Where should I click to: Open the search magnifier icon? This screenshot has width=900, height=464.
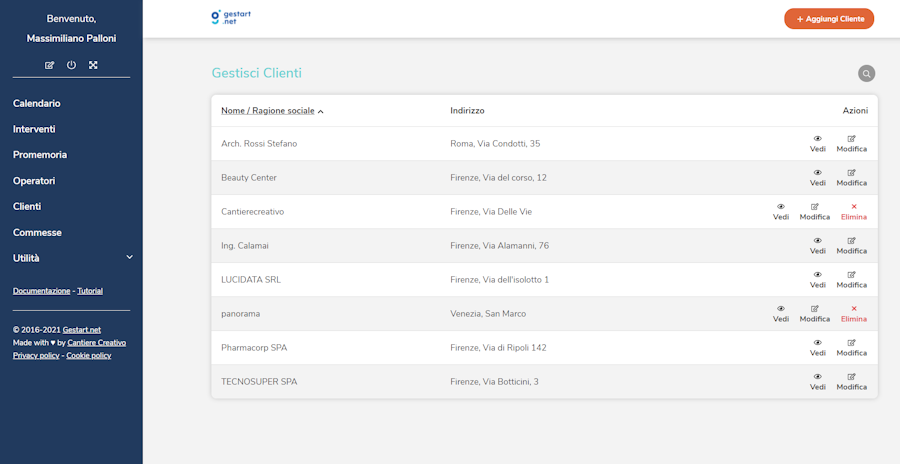tap(867, 74)
